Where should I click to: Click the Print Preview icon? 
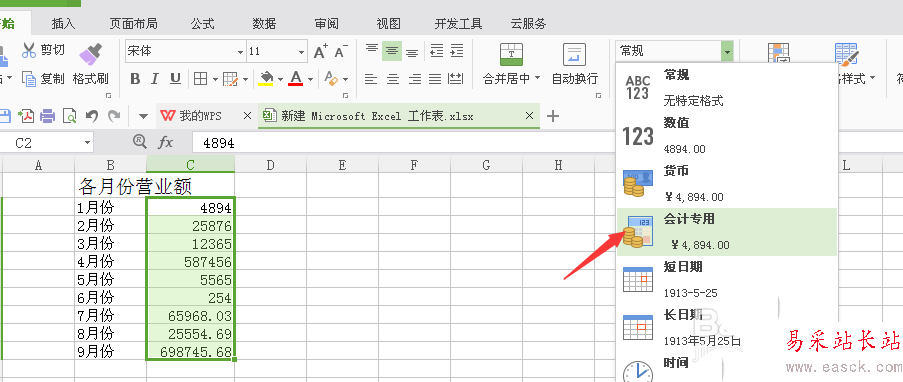point(69,116)
